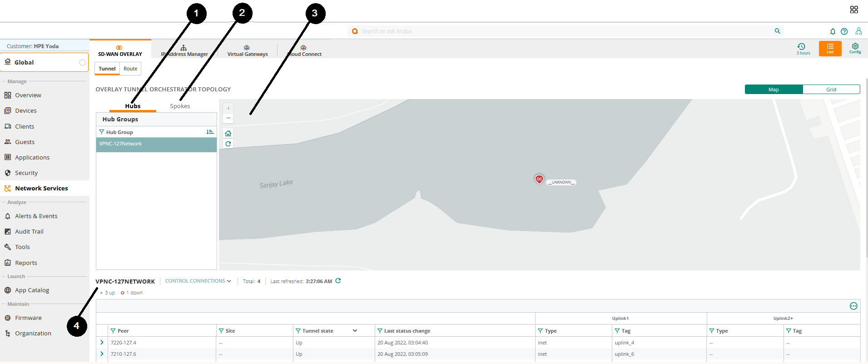Image resolution: width=868 pixels, height=364 pixels.
Task: Open Network Services in the sidebar
Action: 45,188
